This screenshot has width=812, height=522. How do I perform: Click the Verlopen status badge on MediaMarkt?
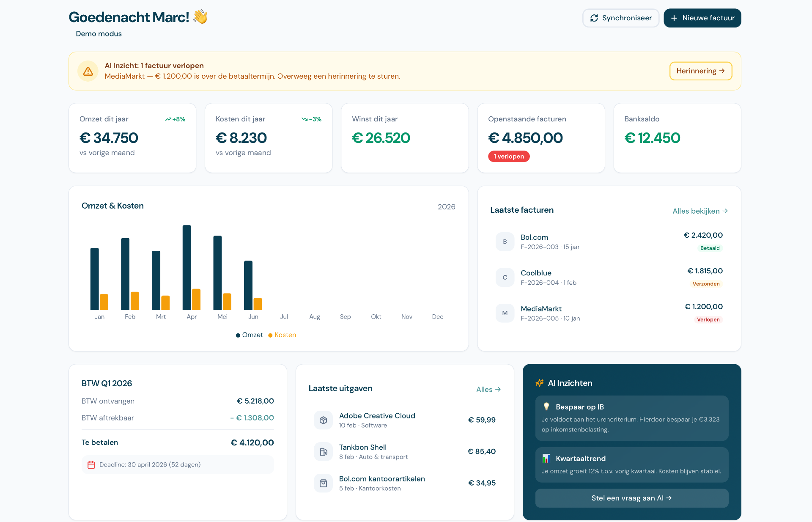708,320
